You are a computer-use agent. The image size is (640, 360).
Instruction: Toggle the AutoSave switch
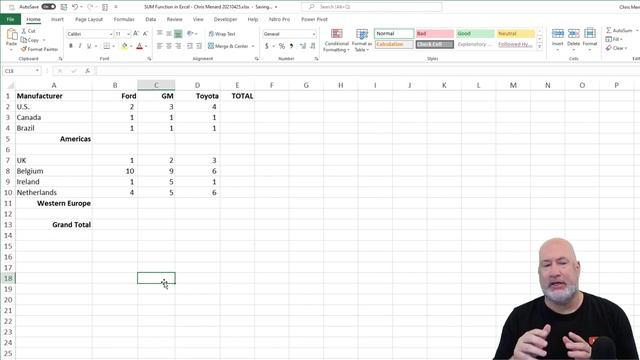(x=49, y=7)
